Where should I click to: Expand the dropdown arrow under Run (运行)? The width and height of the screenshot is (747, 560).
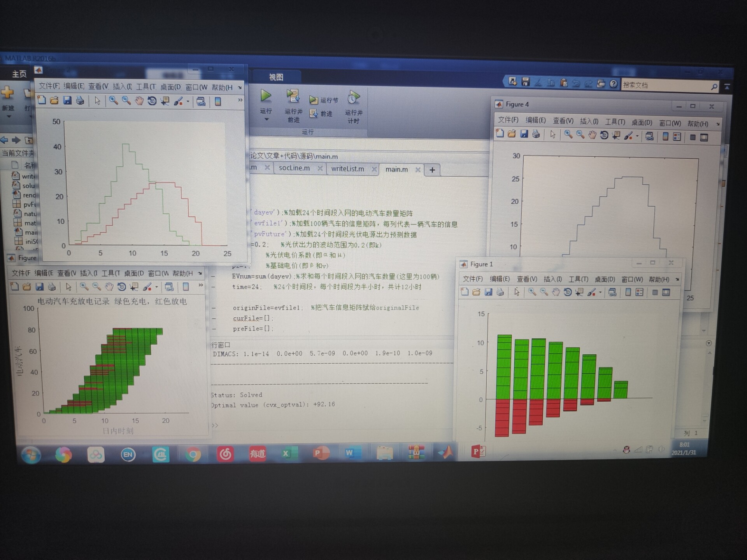pos(266,119)
